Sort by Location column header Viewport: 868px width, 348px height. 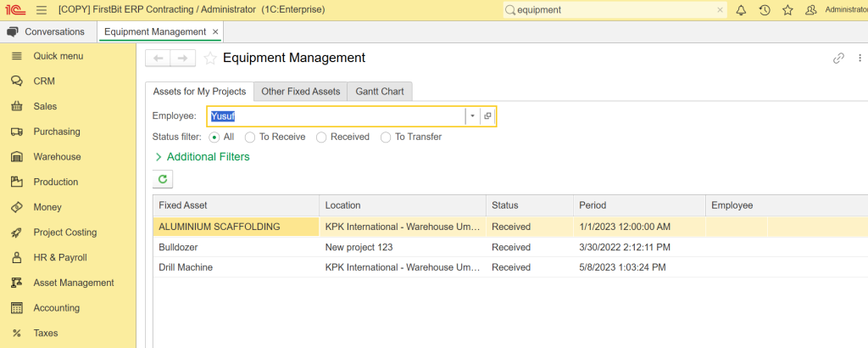pos(403,205)
